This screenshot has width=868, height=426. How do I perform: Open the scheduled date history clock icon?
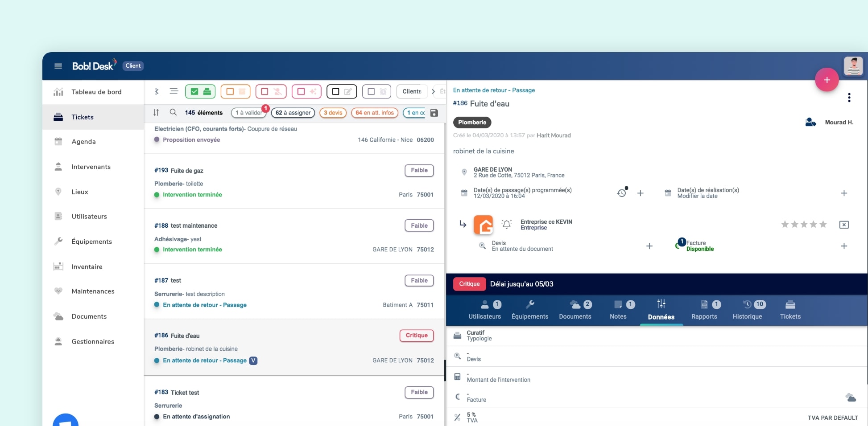coord(621,193)
